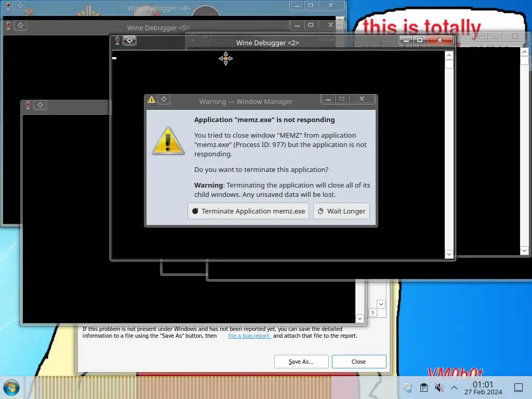Click the leftmost system tray icon beside the clipboard
Screen dimensions: 532x399
click(x=408, y=388)
